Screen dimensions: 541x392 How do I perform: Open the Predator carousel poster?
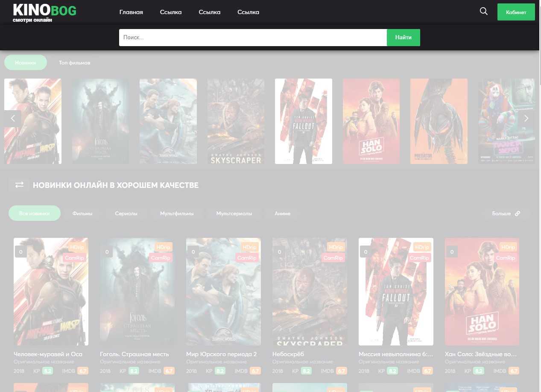coord(439,121)
